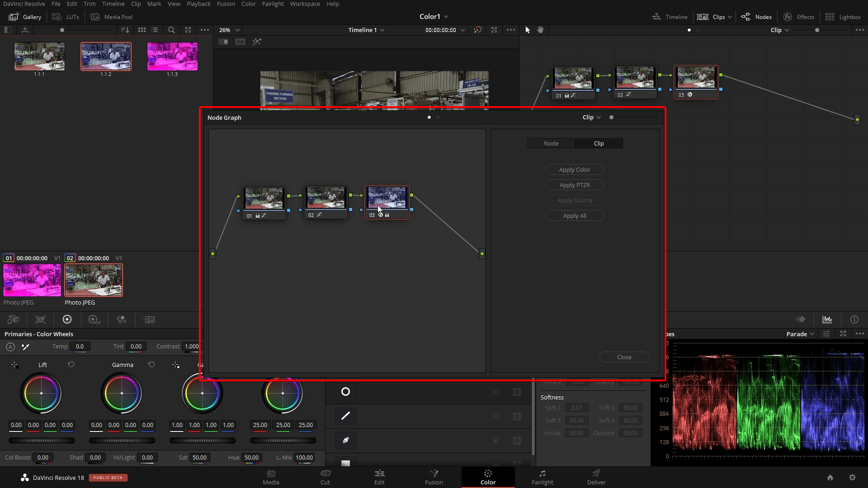Click the Apply All button
Viewport: 868px width, 488px height.
click(x=574, y=216)
